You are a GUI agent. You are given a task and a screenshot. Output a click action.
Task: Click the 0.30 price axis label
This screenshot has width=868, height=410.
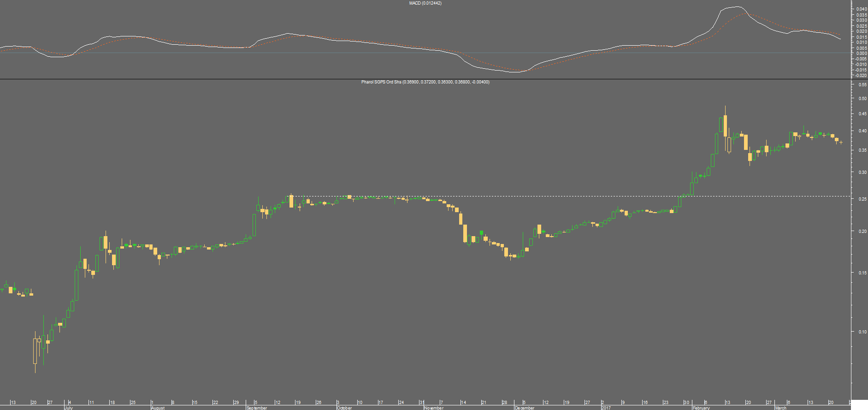click(862, 172)
